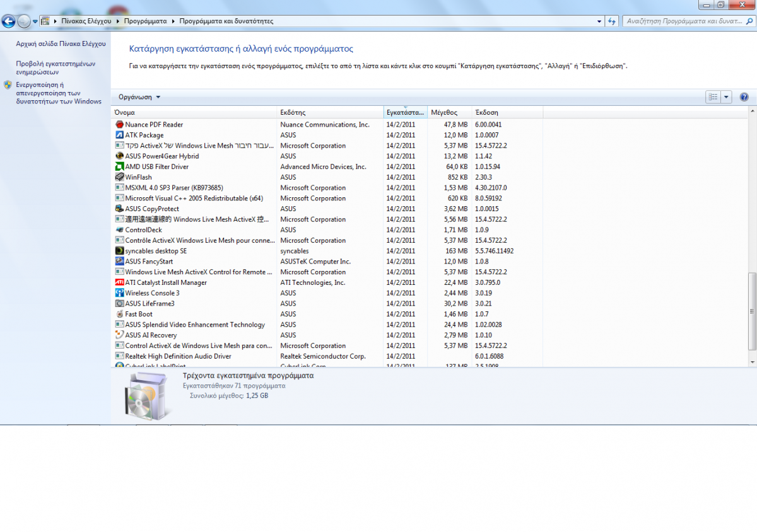Click the 47,8 MB size value
The height and width of the screenshot is (532, 757).
(x=455, y=125)
